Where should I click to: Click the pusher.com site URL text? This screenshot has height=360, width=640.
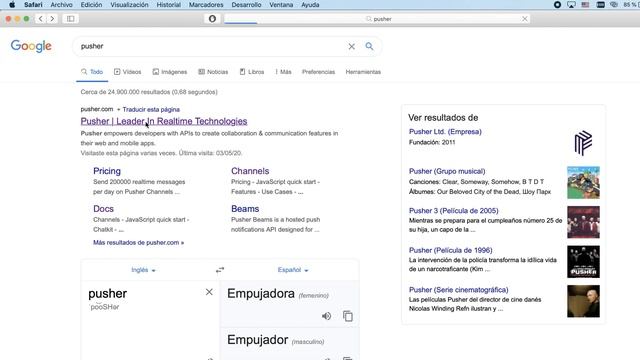[97, 109]
